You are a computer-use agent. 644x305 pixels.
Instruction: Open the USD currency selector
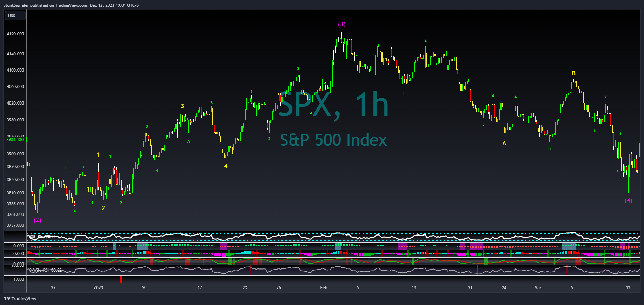(15, 16)
